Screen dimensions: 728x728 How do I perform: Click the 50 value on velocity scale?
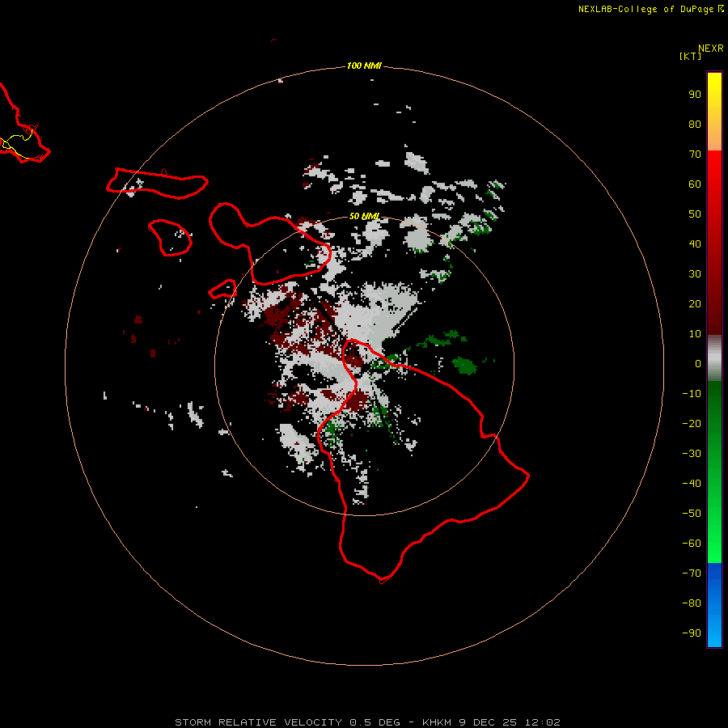pyautogui.click(x=695, y=214)
